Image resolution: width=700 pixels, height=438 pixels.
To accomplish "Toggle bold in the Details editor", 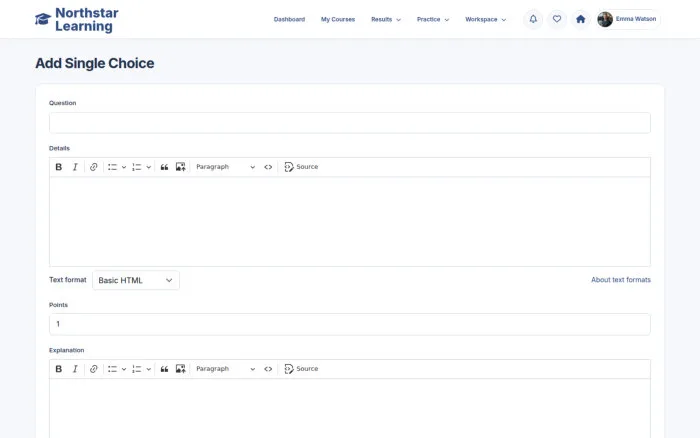I will coord(58,167).
